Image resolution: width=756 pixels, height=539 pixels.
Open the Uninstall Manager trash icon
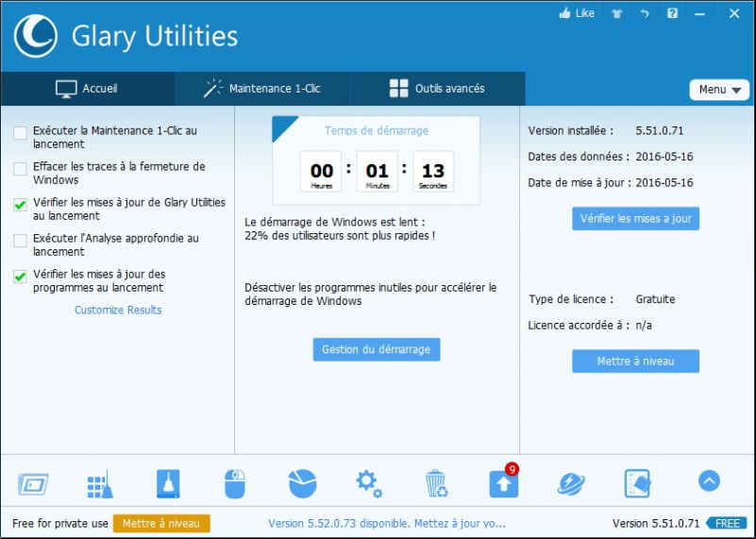pos(436,483)
